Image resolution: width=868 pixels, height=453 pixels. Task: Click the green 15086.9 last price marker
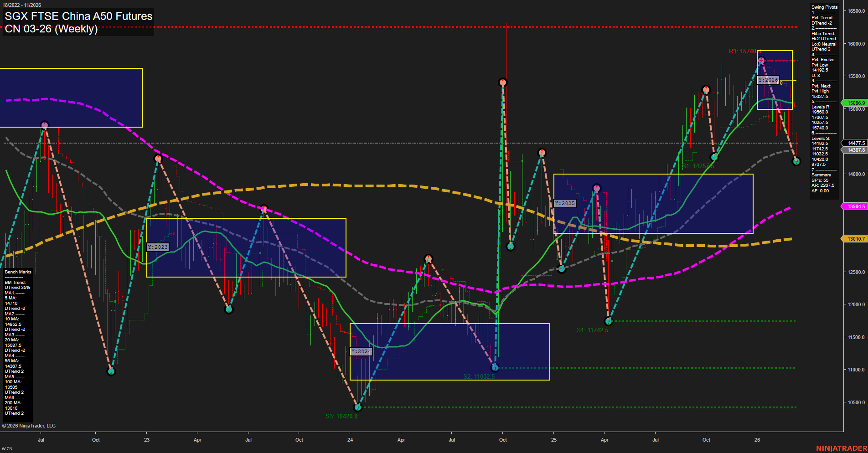coord(855,103)
